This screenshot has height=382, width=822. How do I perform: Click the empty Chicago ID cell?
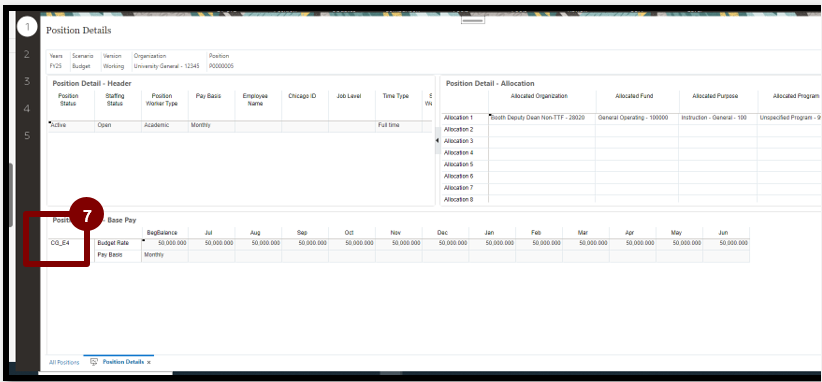click(x=305, y=126)
